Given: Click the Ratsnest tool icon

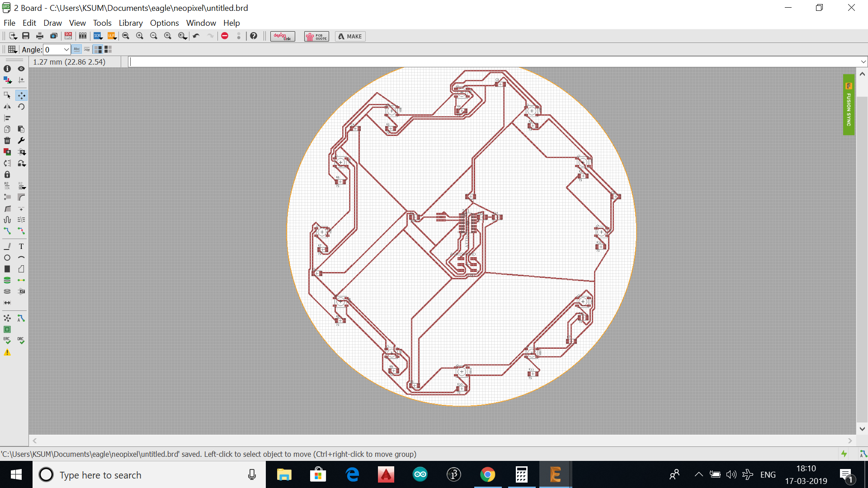Looking at the screenshot, I should coord(7,318).
